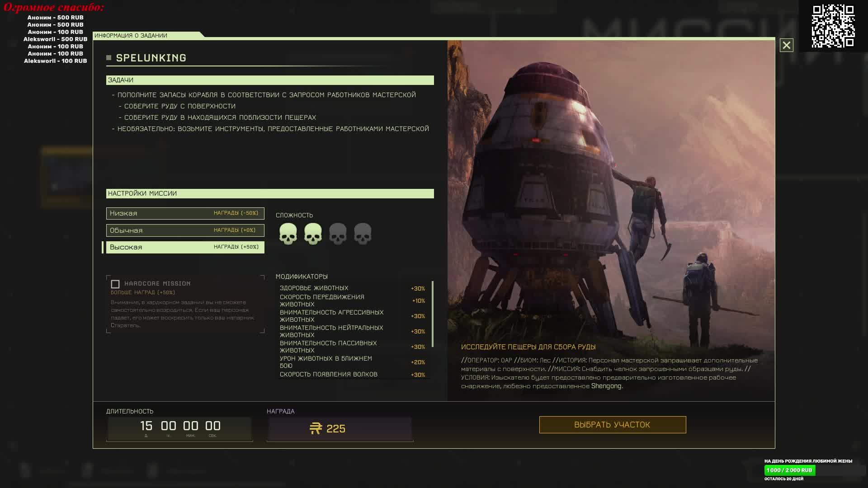Select Обычная difficulty option
Screen dimensions: 868x488
(x=185, y=230)
